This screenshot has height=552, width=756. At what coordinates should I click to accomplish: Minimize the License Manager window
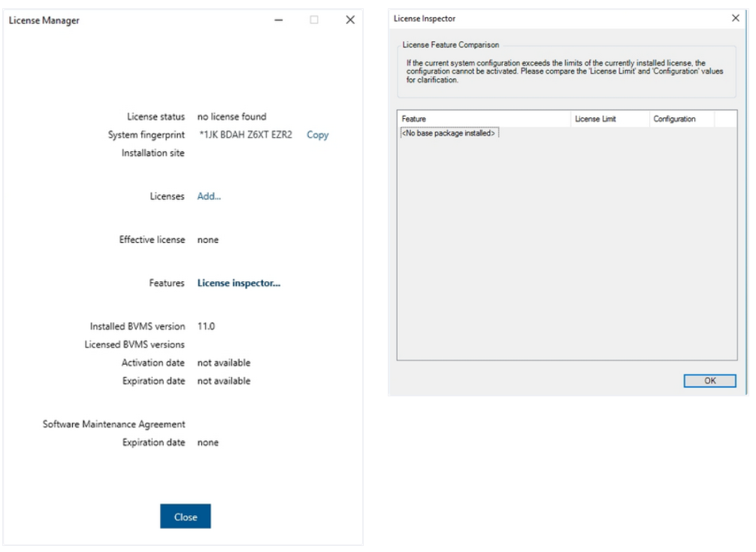coord(279,20)
